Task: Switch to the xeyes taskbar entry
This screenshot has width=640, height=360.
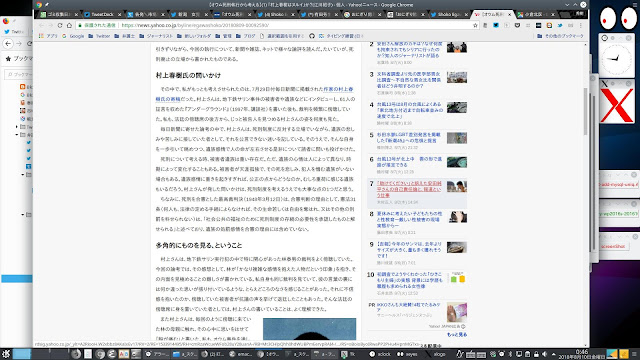Action: pyautogui.click(x=407, y=354)
